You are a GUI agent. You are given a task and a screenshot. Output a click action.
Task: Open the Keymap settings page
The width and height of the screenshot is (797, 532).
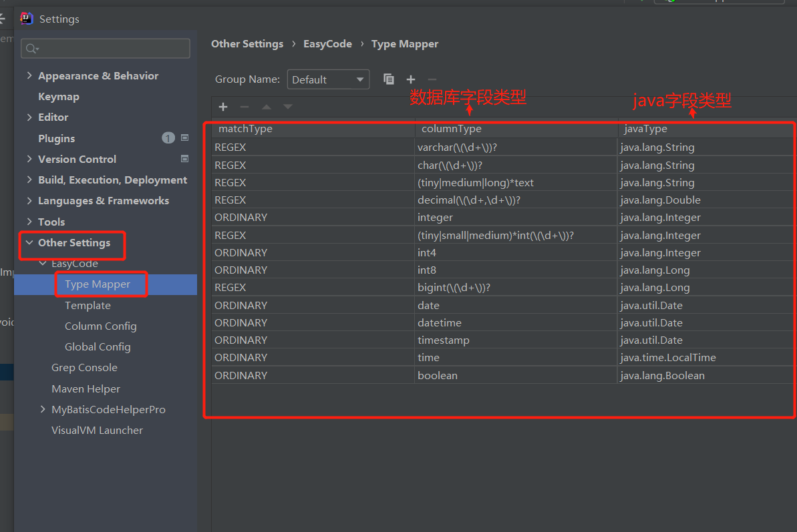[58, 96]
